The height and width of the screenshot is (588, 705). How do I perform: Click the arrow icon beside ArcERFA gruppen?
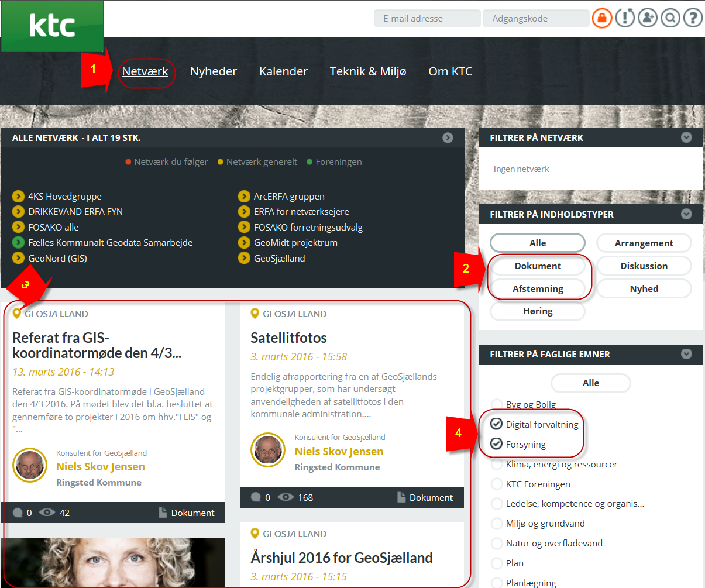pos(244,196)
